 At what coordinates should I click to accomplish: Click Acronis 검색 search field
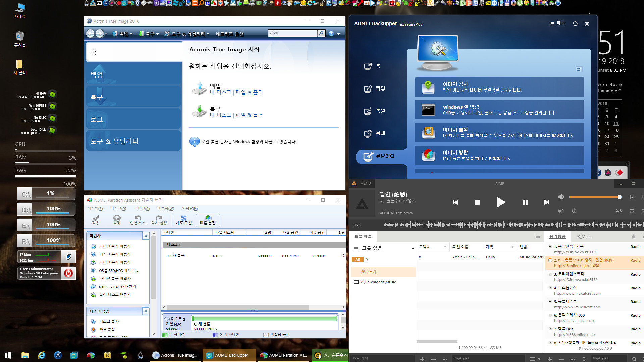tap(292, 33)
